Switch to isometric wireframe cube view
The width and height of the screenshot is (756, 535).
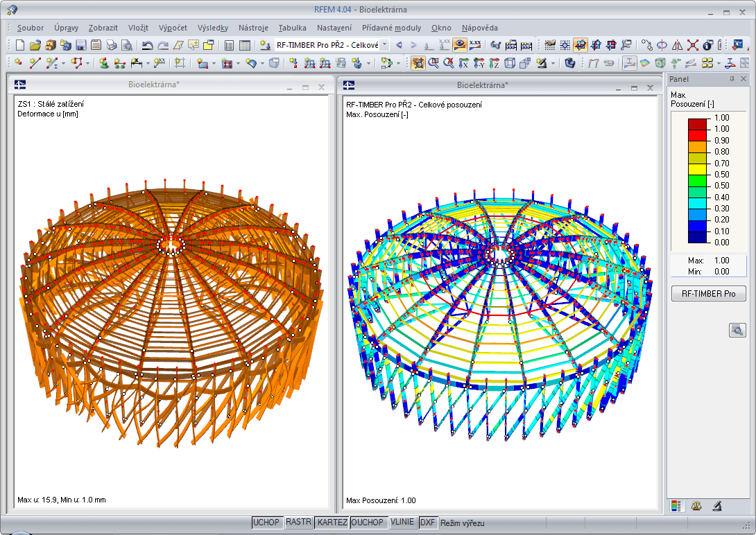coord(510,62)
